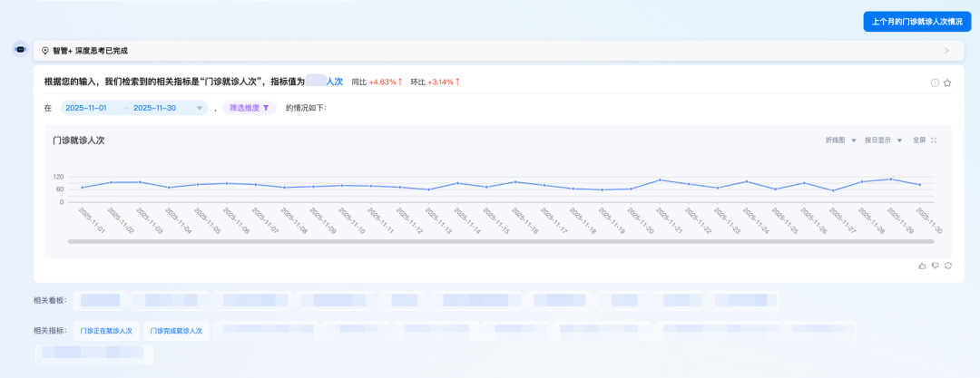Click the start date 2025-11-01 field

86,108
